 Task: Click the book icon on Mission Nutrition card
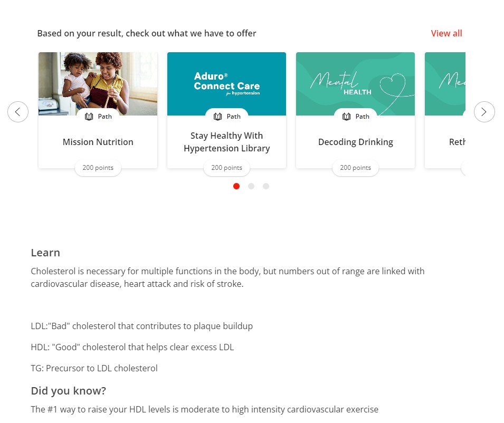89,117
